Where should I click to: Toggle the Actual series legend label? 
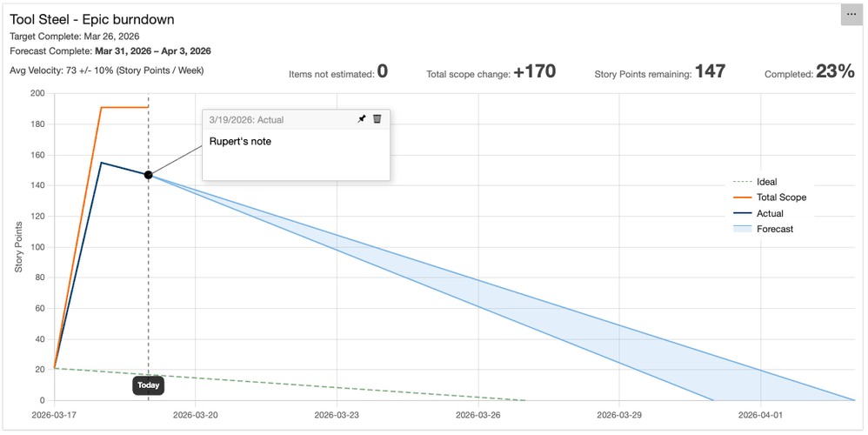tap(770, 213)
